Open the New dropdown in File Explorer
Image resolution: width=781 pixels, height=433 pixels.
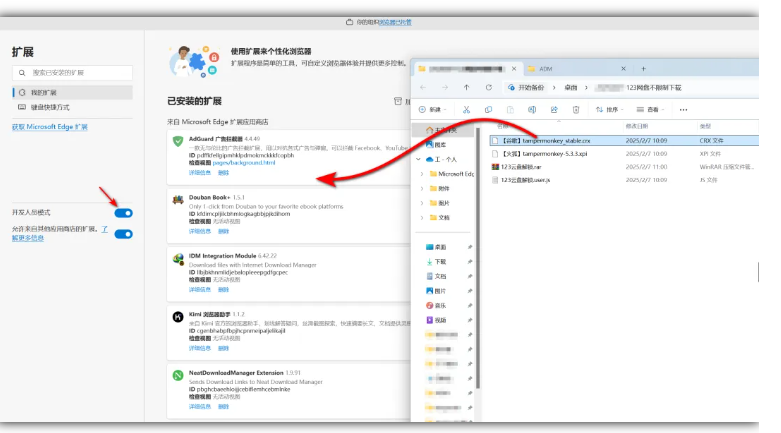pos(433,110)
